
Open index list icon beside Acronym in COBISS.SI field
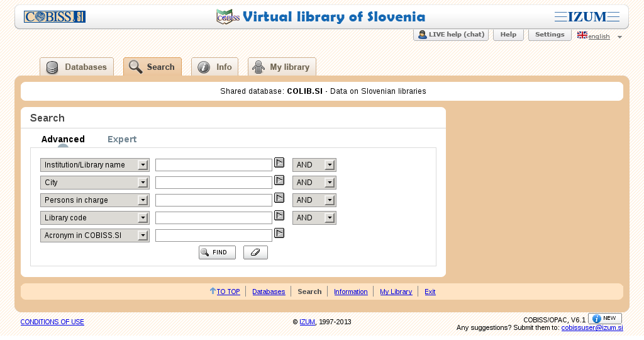tap(279, 233)
